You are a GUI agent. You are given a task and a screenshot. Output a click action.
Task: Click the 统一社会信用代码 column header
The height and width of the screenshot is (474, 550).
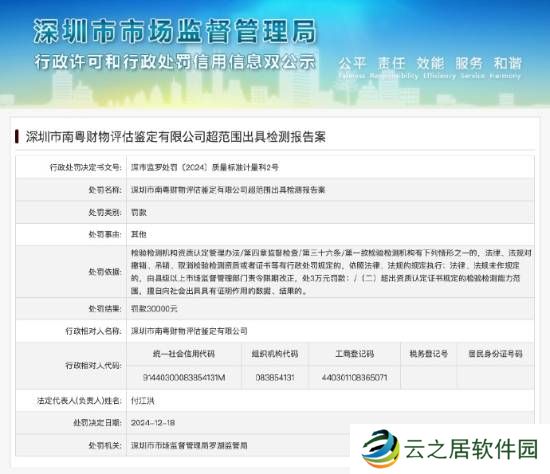coord(184,353)
